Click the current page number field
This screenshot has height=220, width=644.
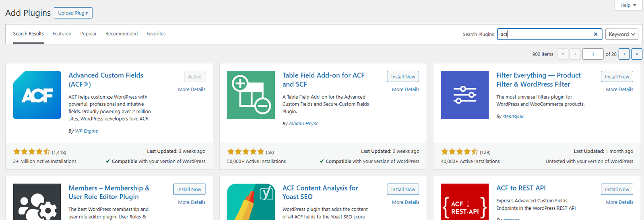click(x=592, y=54)
